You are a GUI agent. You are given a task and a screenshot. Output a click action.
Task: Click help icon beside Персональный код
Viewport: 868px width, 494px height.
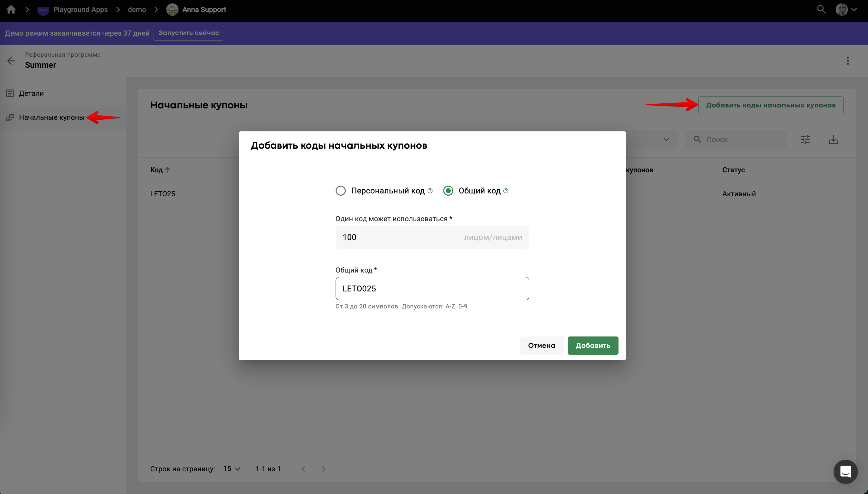click(430, 191)
